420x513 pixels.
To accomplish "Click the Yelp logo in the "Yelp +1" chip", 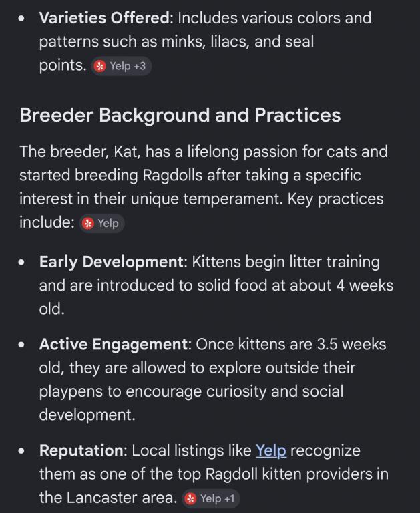I will pyautogui.click(x=191, y=499).
